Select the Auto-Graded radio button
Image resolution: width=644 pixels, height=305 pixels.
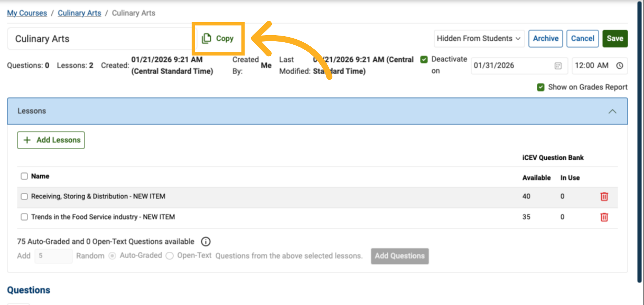coord(112,256)
